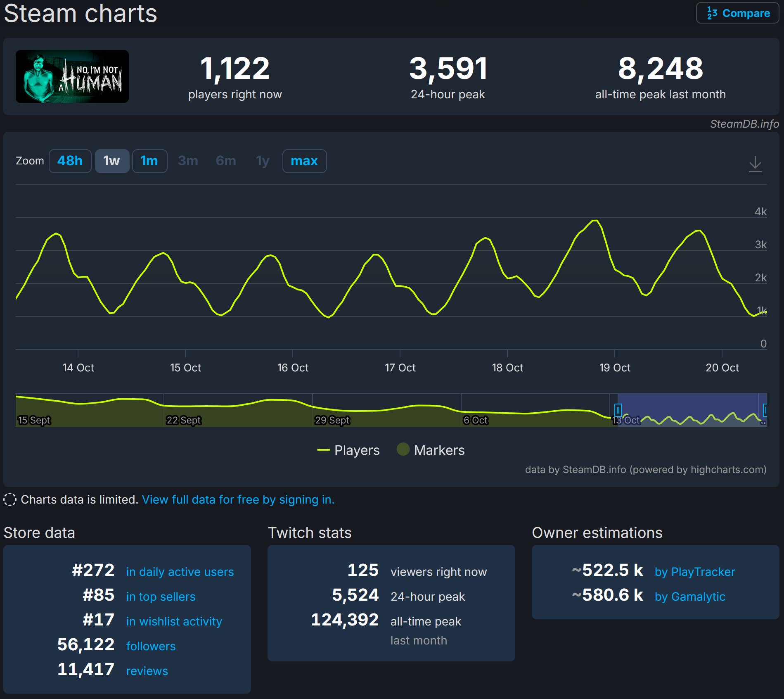This screenshot has width=784, height=699.
Task: Download chart data via arrow icon
Action: pos(755,164)
